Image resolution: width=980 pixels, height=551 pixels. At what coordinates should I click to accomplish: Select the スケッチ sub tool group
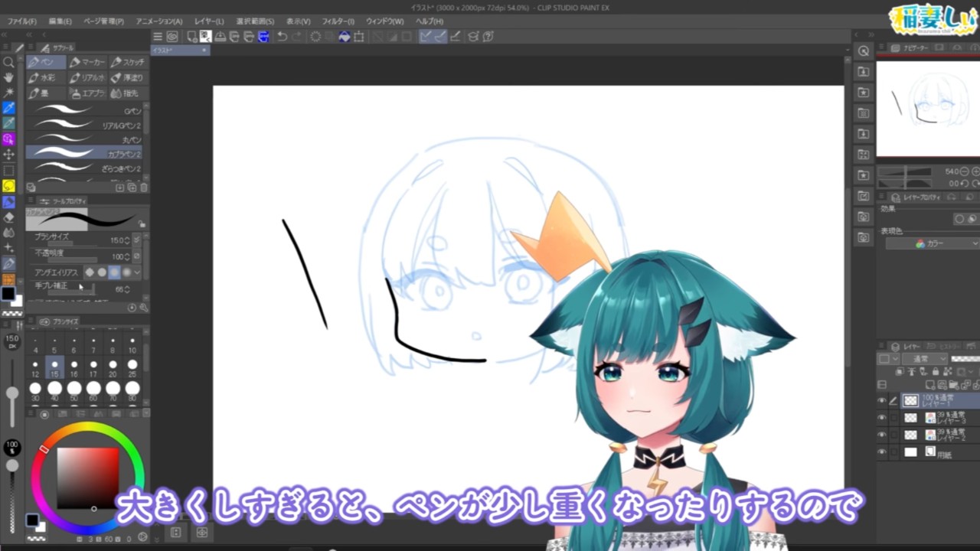coord(127,62)
